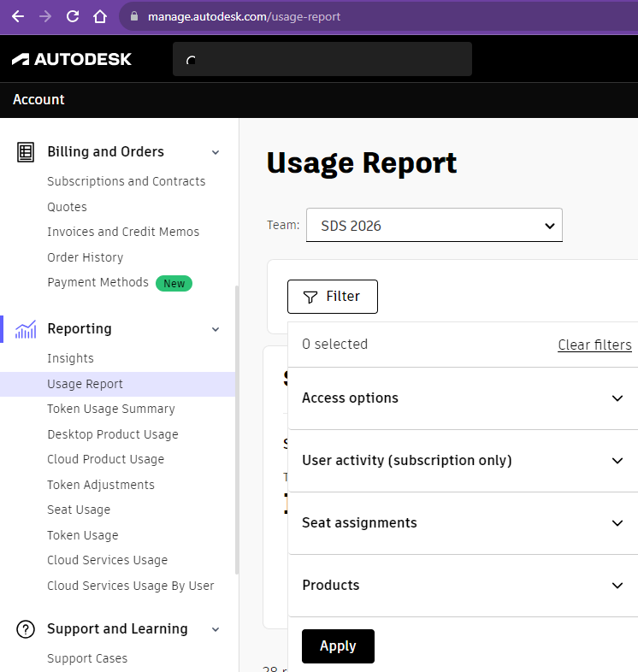Image resolution: width=638 pixels, height=672 pixels.
Task: Open Subscriptions and Contracts page
Action: 126,182
